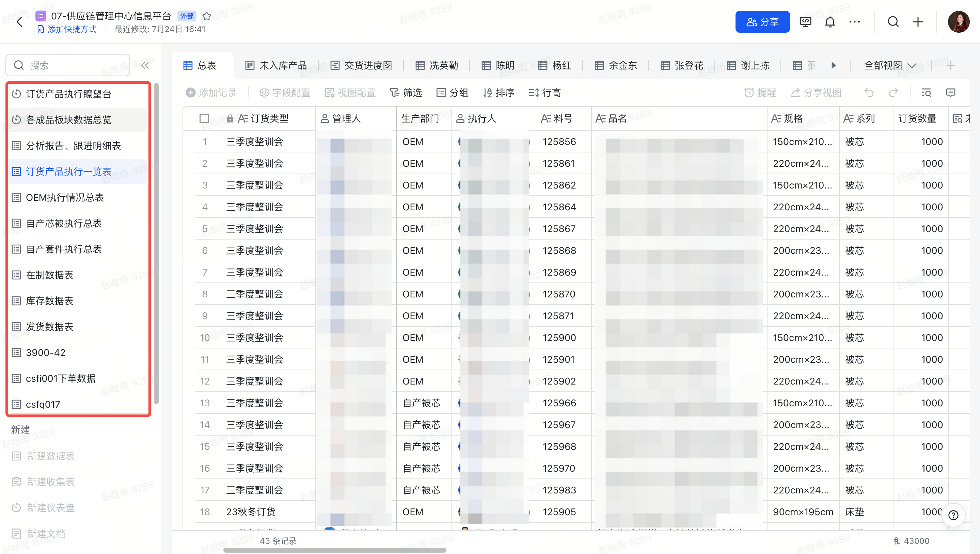Click the star favorite icon beside title
The image size is (980, 554).
pyautogui.click(x=206, y=16)
